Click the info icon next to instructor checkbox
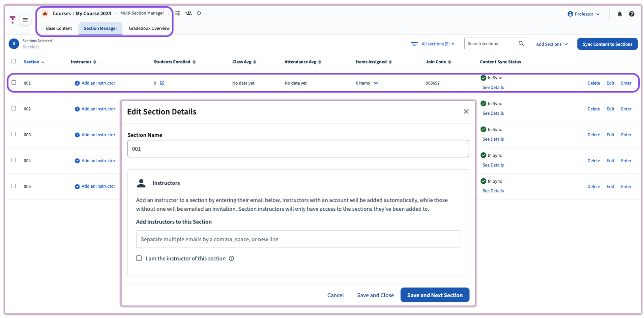Viewport: 644px width, 318px height. tap(231, 258)
